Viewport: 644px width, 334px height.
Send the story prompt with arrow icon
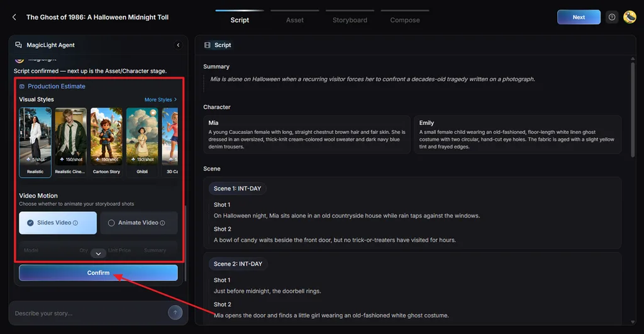click(x=175, y=313)
